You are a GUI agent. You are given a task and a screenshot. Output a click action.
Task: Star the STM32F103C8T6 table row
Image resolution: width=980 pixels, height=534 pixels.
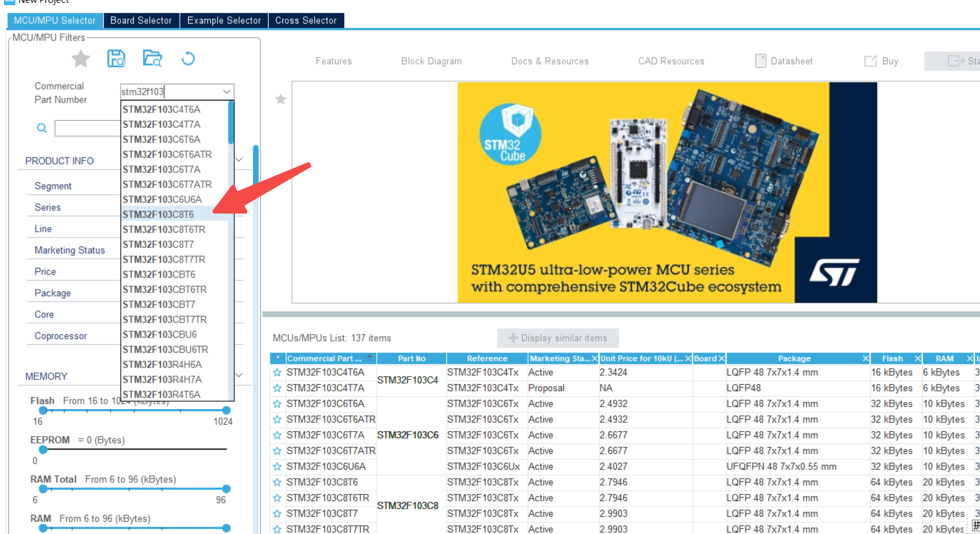pos(277,483)
